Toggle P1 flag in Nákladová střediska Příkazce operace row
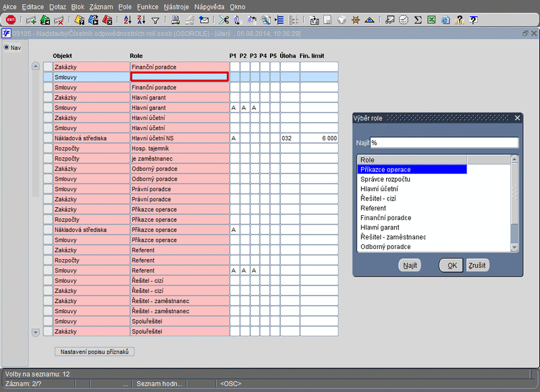This screenshot has width=540, height=392. coord(234,230)
